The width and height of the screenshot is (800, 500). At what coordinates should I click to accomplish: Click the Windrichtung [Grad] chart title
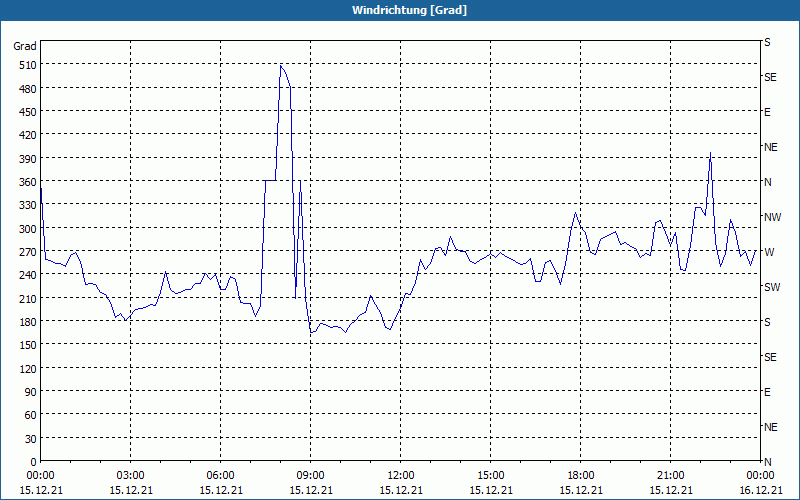409,10
